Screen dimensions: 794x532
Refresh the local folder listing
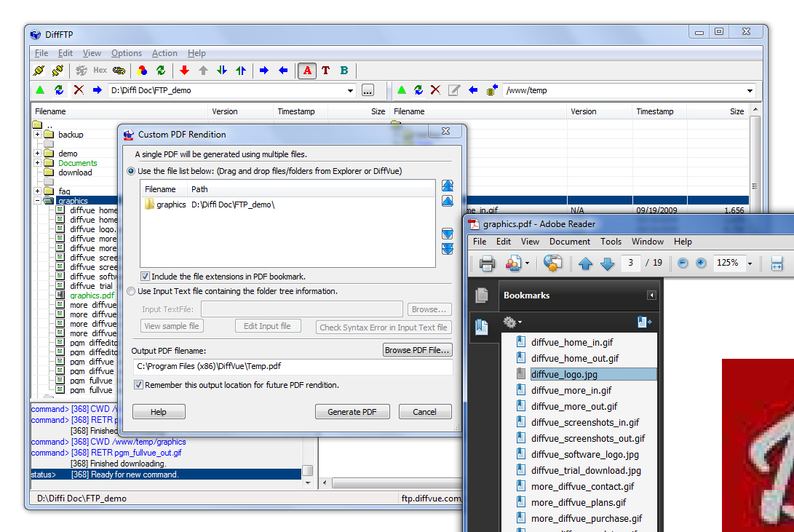click(x=59, y=90)
